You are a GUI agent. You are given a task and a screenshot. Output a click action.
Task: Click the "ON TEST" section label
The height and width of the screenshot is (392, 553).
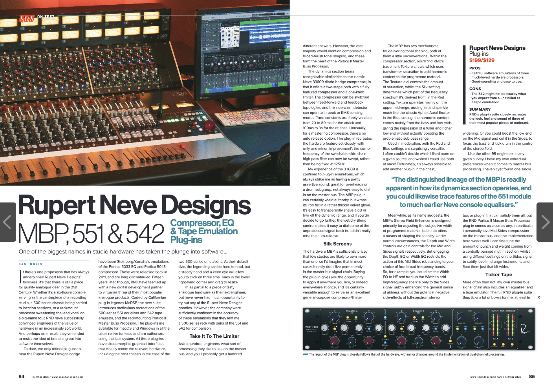(46, 17)
